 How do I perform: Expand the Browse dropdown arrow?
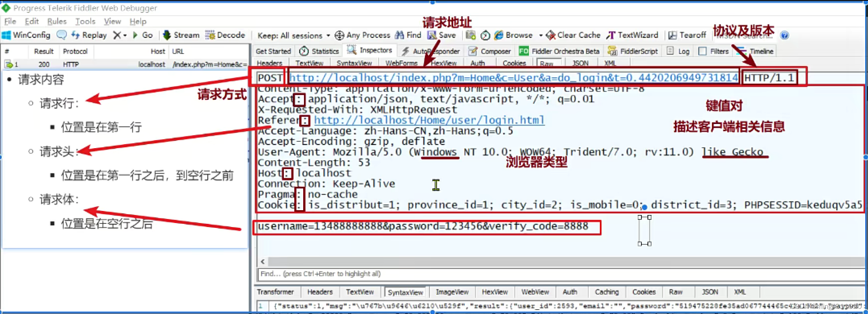(x=540, y=35)
